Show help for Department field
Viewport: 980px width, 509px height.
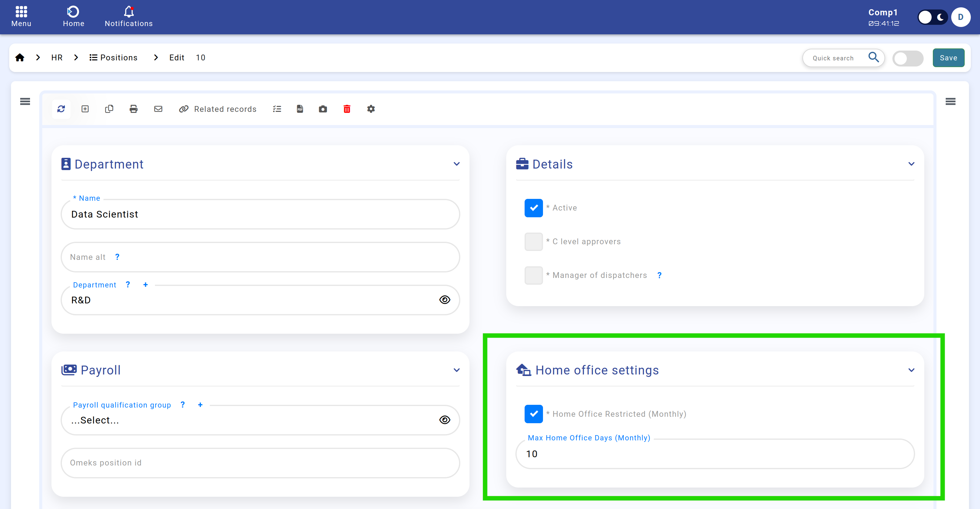point(128,284)
